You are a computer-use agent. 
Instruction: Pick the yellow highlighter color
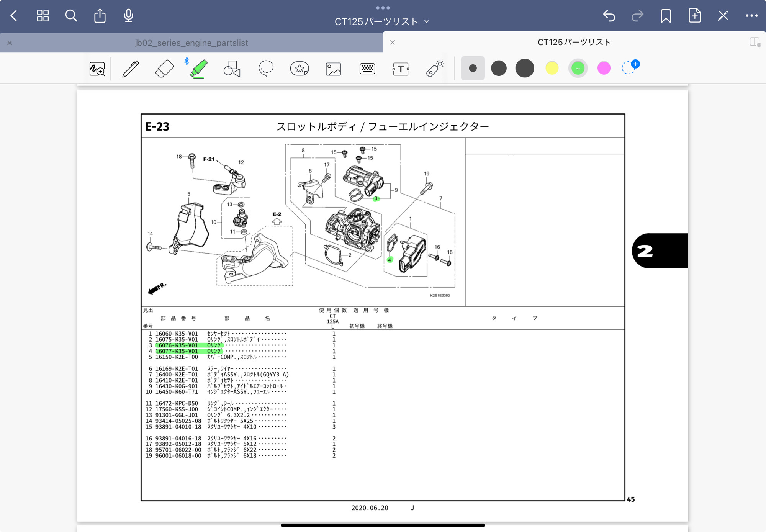pos(552,68)
